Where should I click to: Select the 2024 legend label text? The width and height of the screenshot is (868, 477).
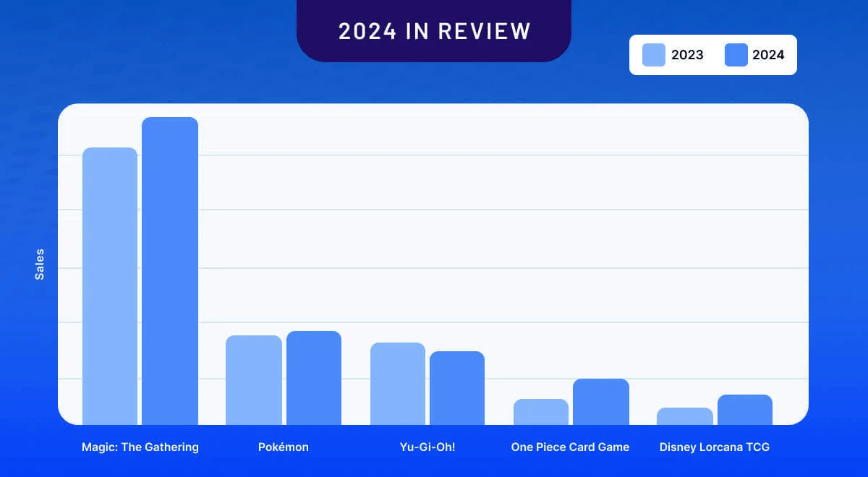[x=768, y=55]
